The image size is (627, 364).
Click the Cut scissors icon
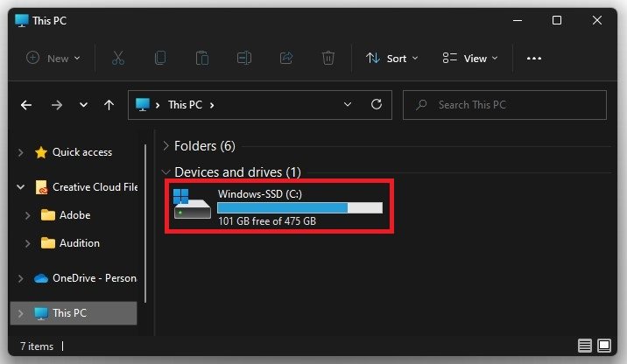click(118, 58)
